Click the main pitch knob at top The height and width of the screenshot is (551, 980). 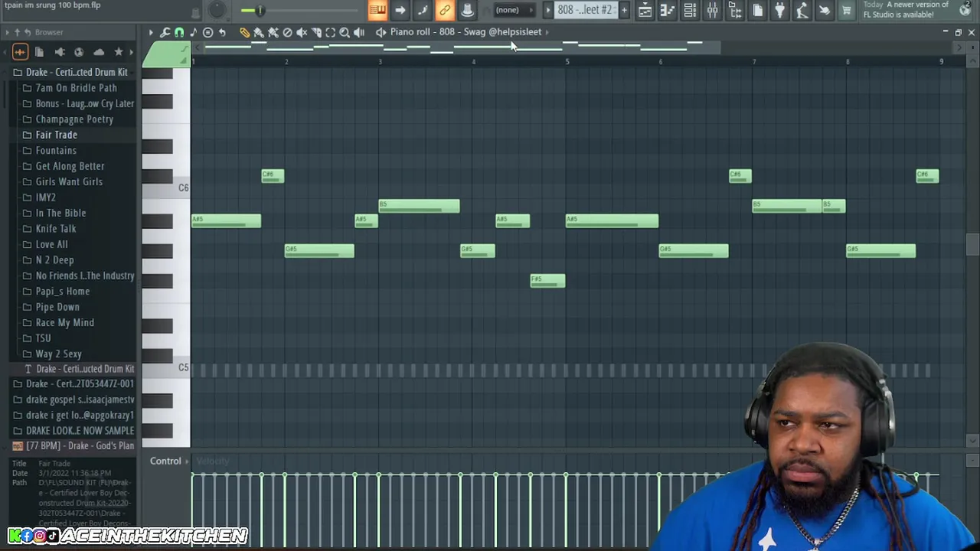click(217, 10)
